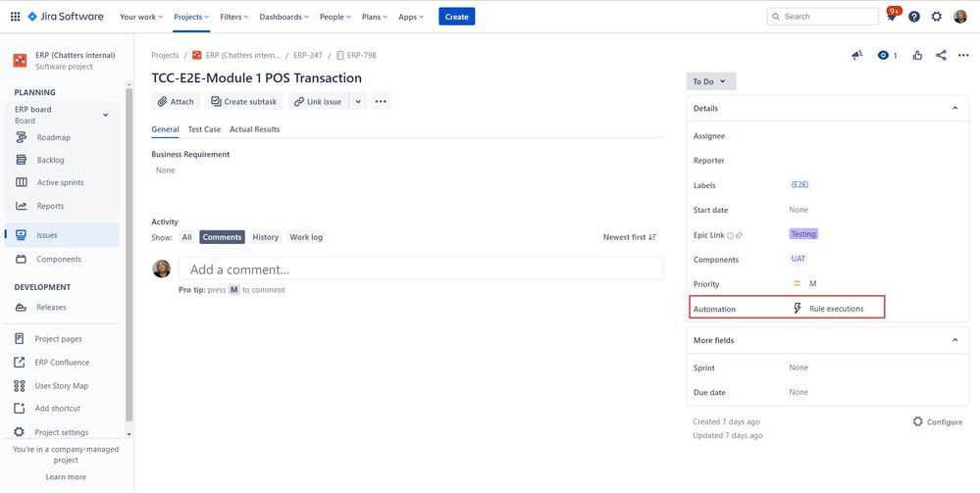Open more actions ellipsis beside Link issue
This screenshot has width=980, height=493.
381,101
